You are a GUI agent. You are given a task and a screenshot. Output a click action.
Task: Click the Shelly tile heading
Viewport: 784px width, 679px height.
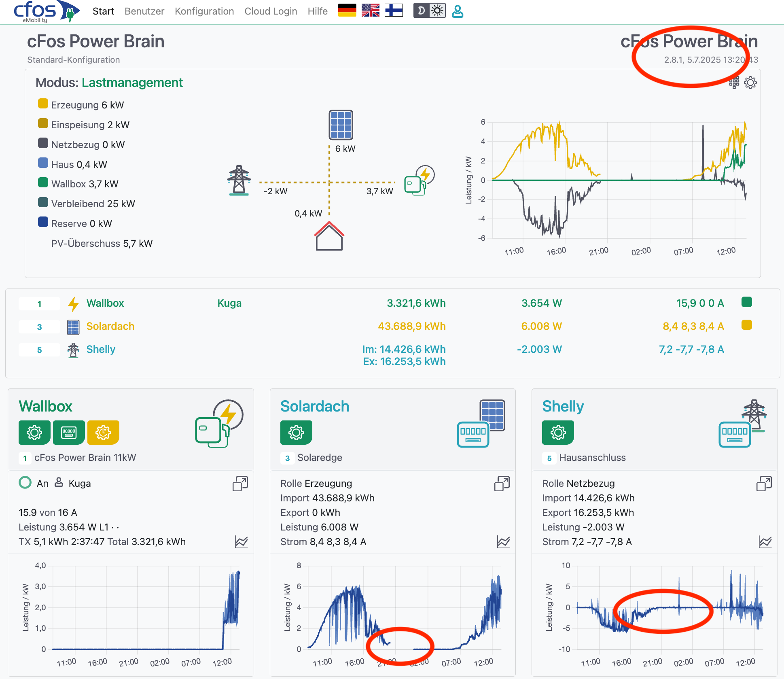click(563, 406)
